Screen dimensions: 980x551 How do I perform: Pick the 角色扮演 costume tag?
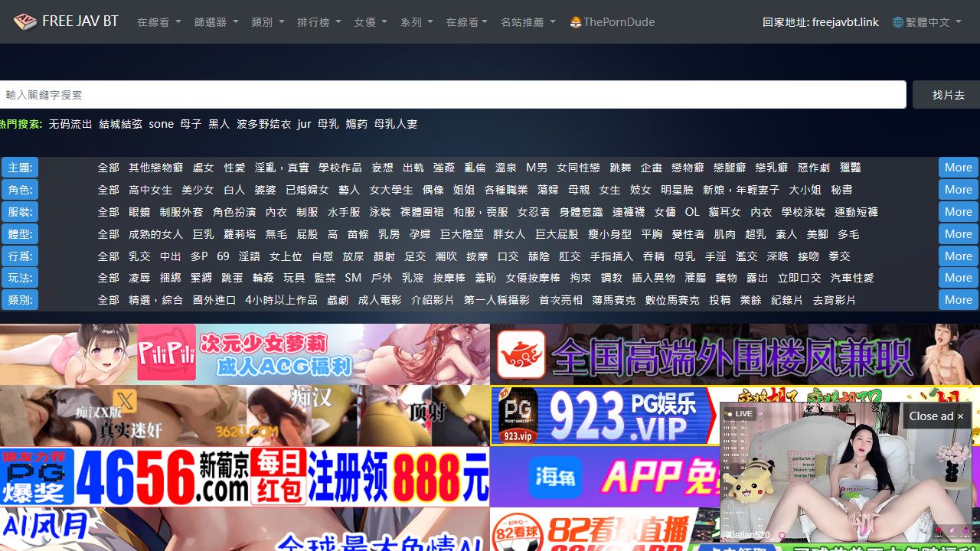point(234,212)
